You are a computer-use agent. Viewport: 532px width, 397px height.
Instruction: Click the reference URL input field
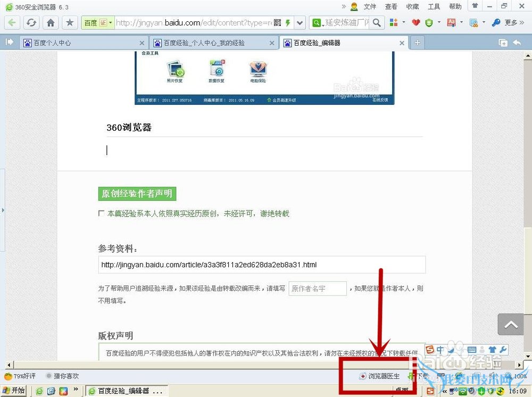click(x=262, y=265)
